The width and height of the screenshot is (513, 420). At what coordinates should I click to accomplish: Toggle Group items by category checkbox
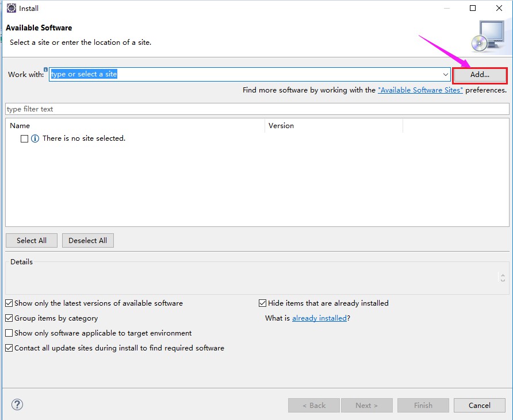(x=9, y=318)
